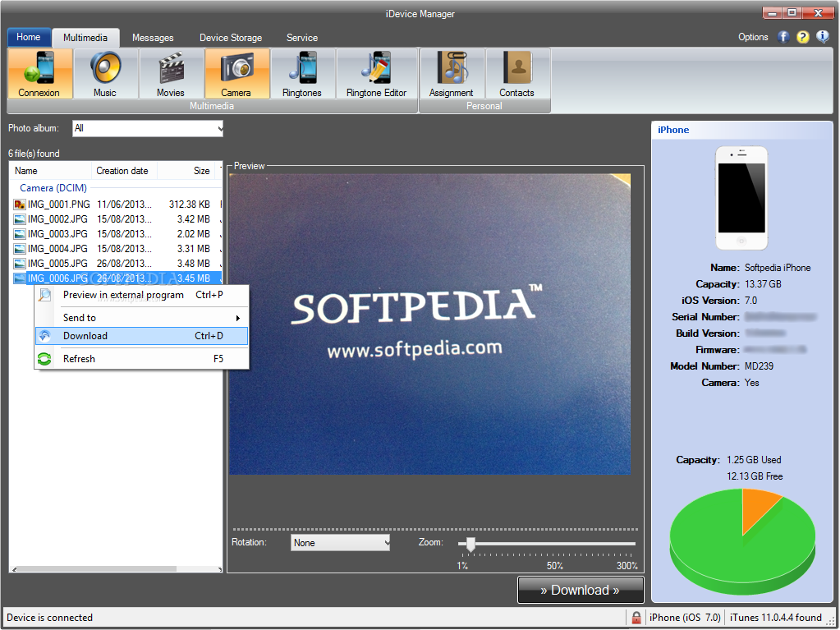Viewport: 840px width, 630px height.
Task: Click the '1.25 GB Used' text
Action: pos(754,460)
